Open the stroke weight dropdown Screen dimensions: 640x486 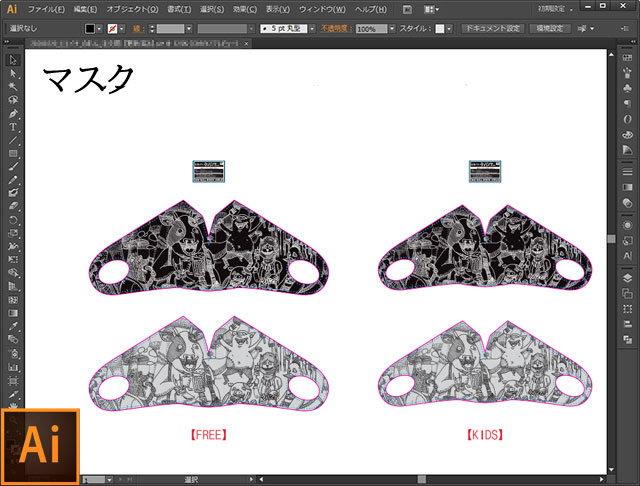pos(189,29)
